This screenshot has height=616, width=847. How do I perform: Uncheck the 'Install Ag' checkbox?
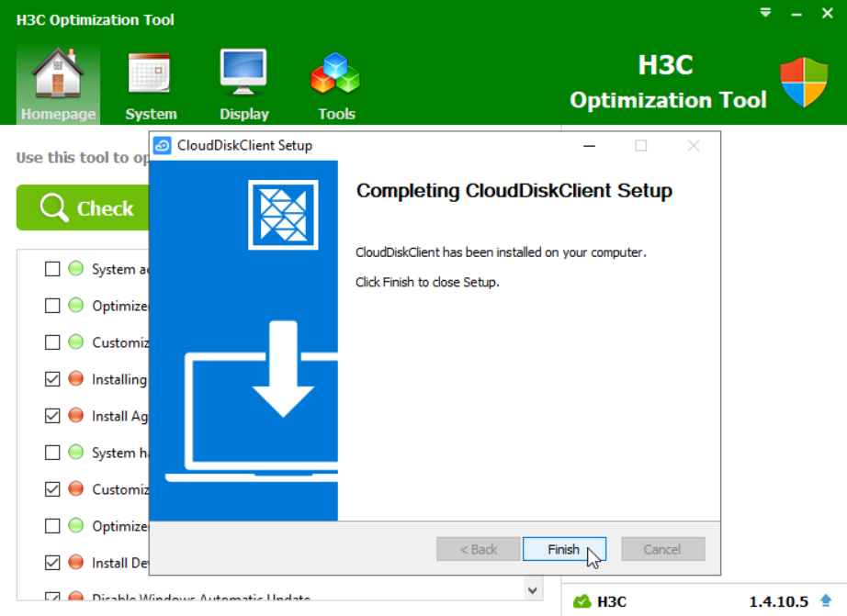52,416
